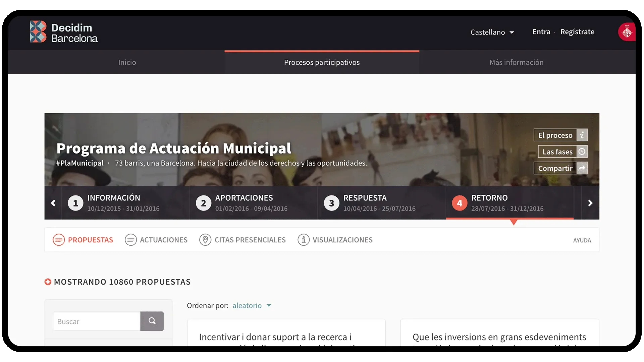644x362 pixels.
Task: Click the map pin Citas Presenciales icon
Action: pos(205,240)
